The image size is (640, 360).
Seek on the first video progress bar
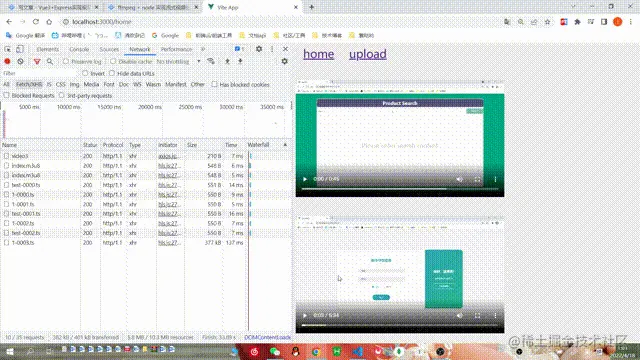click(400, 189)
